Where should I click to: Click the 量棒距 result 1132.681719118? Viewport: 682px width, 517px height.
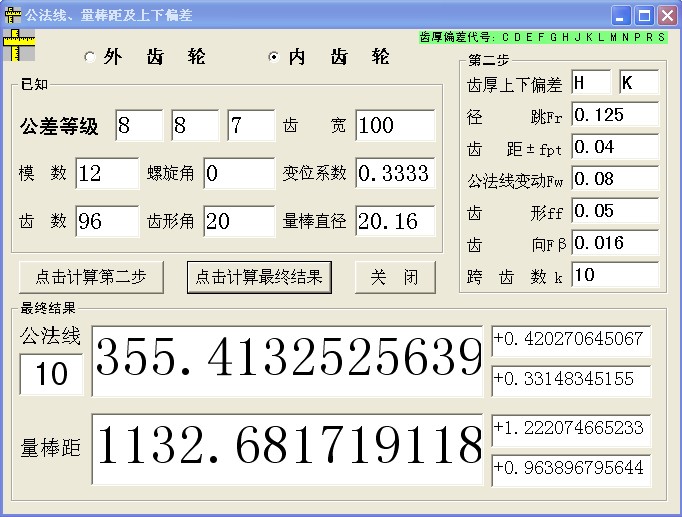coord(287,449)
